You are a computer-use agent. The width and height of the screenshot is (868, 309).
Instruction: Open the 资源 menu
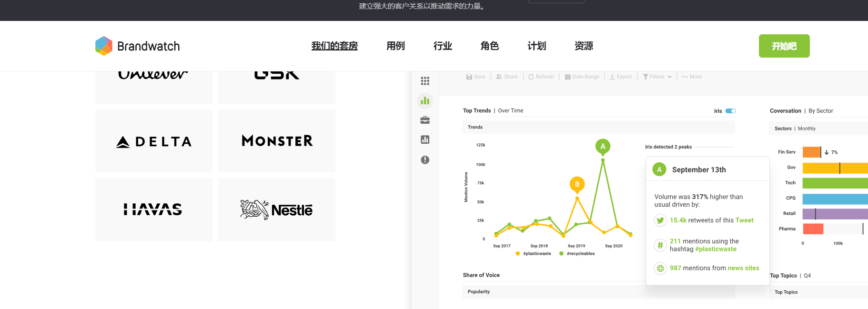pos(584,46)
